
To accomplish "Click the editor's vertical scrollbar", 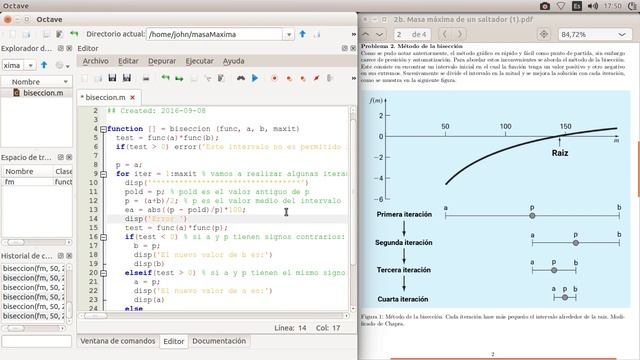I will pyautogui.click(x=353, y=208).
